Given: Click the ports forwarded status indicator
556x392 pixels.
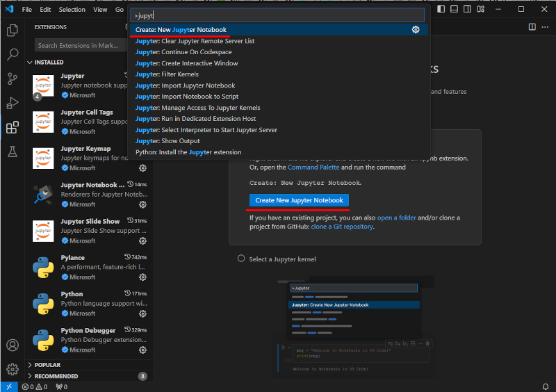Looking at the screenshot, I should [62, 386].
